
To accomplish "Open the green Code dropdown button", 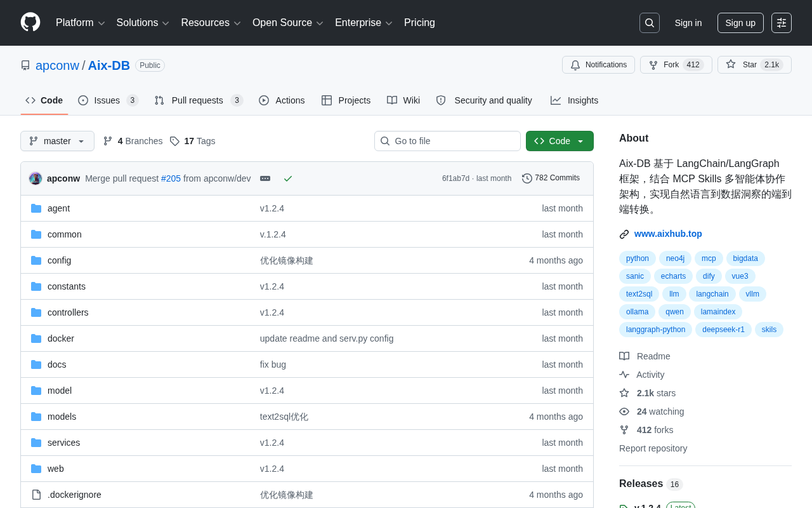I will click(560, 141).
